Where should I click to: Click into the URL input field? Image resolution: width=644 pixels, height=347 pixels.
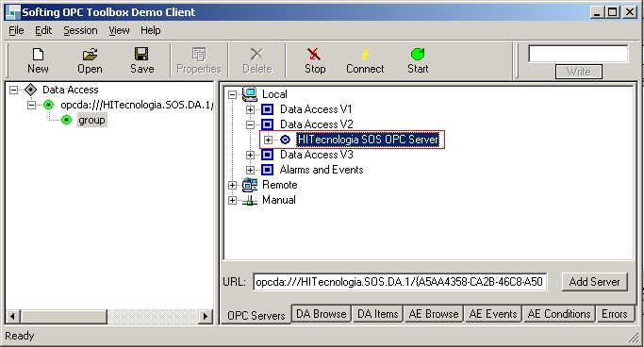point(400,282)
